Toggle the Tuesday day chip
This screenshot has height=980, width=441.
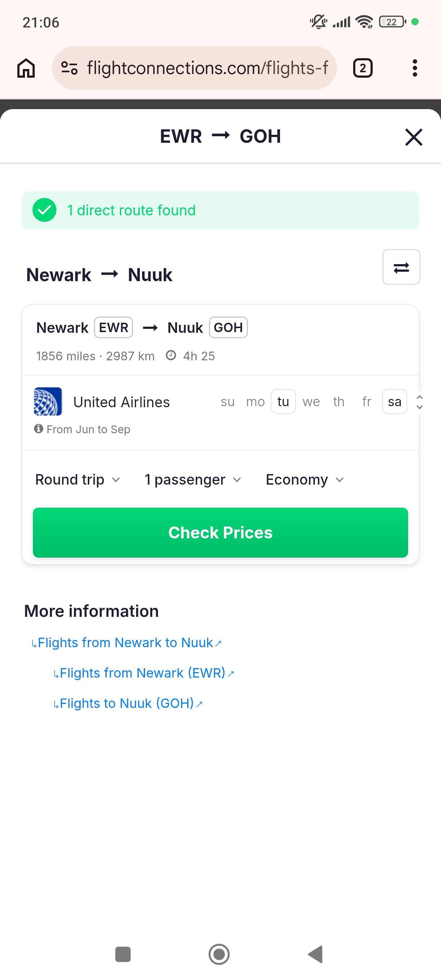coord(283,402)
